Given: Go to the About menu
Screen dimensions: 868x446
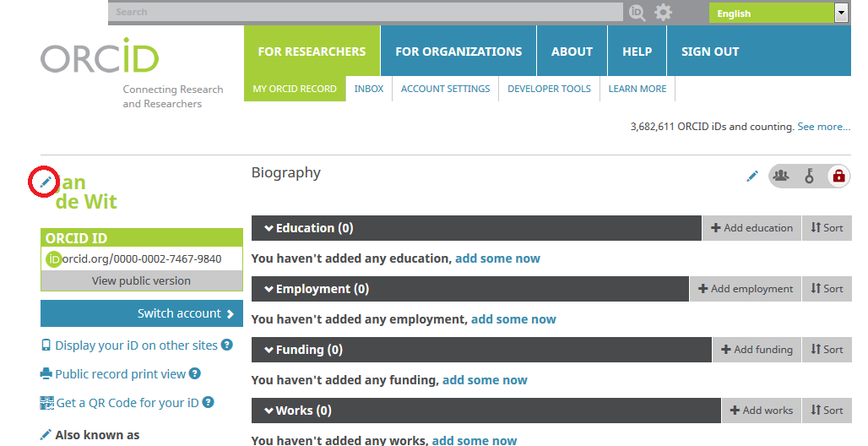Looking at the screenshot, I should [572, 51].
